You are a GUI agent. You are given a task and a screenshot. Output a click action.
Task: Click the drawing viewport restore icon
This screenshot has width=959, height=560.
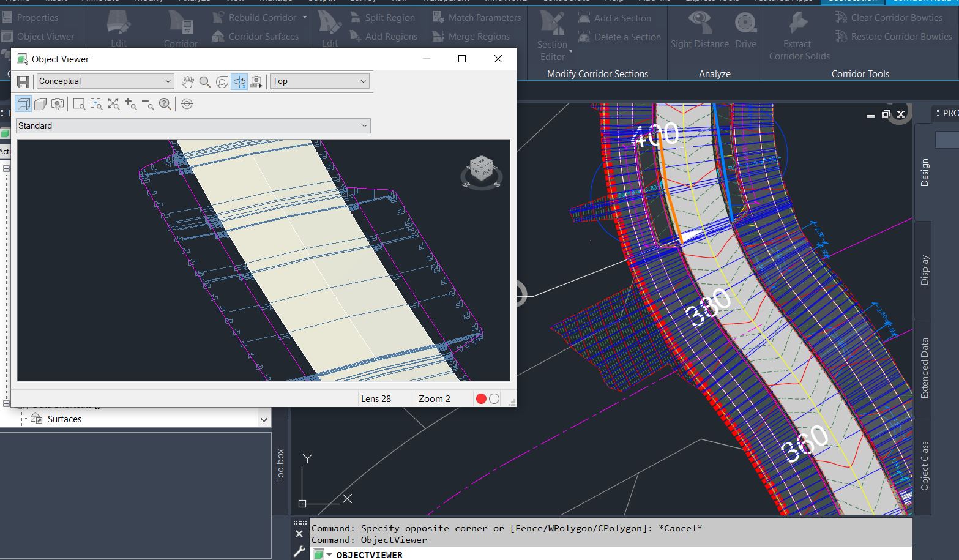[885, 114]
